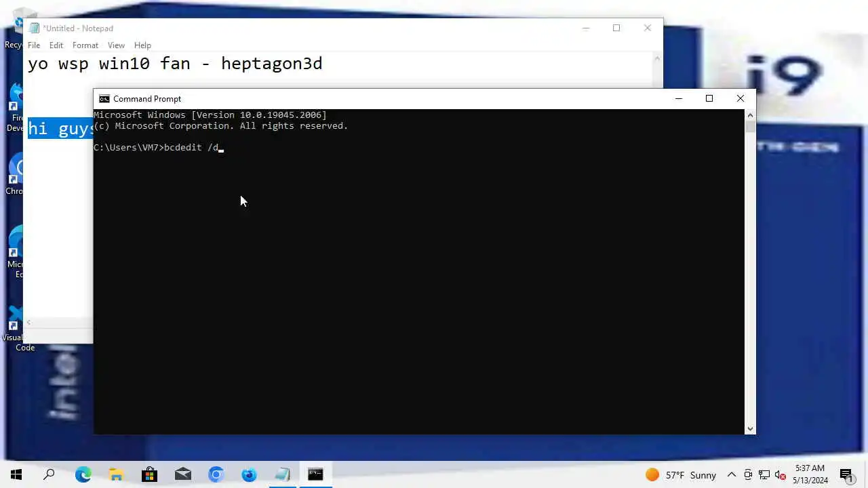868x488 pixels.
Task: Open the Windows Start menu
Action: pos(16,474)
